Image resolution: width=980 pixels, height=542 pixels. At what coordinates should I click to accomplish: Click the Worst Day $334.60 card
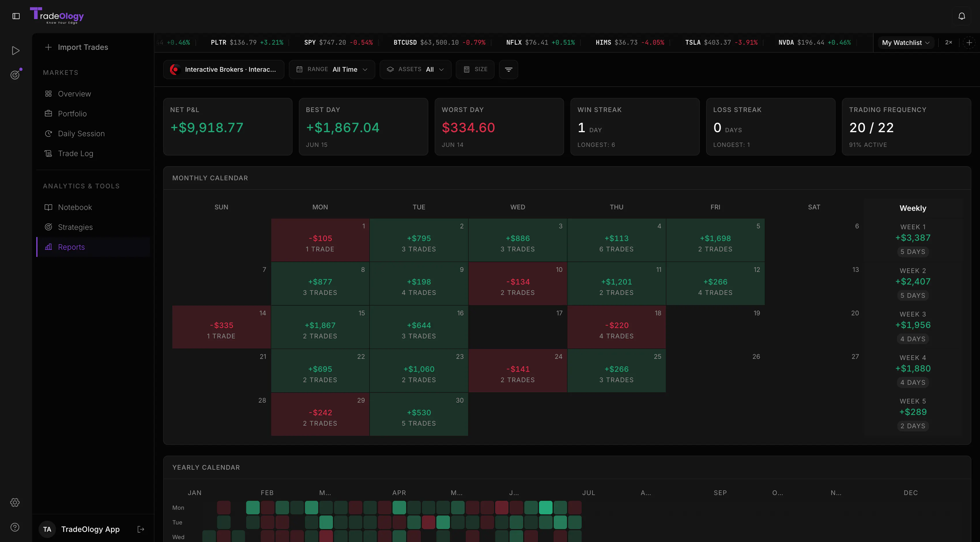(x=499, y=126)
